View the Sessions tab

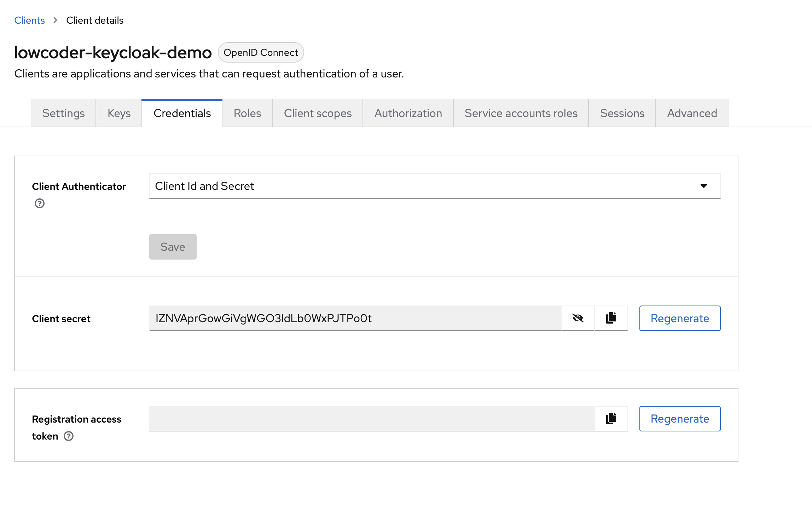[622, 113]
